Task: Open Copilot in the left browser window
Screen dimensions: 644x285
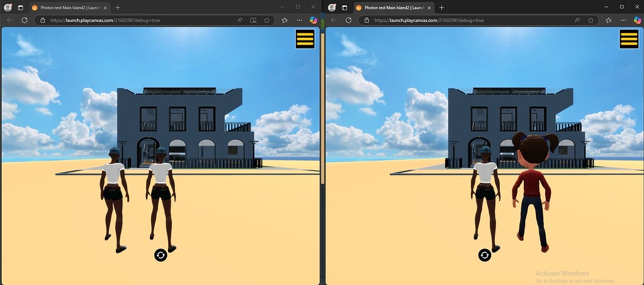Action: coord(313,20)
